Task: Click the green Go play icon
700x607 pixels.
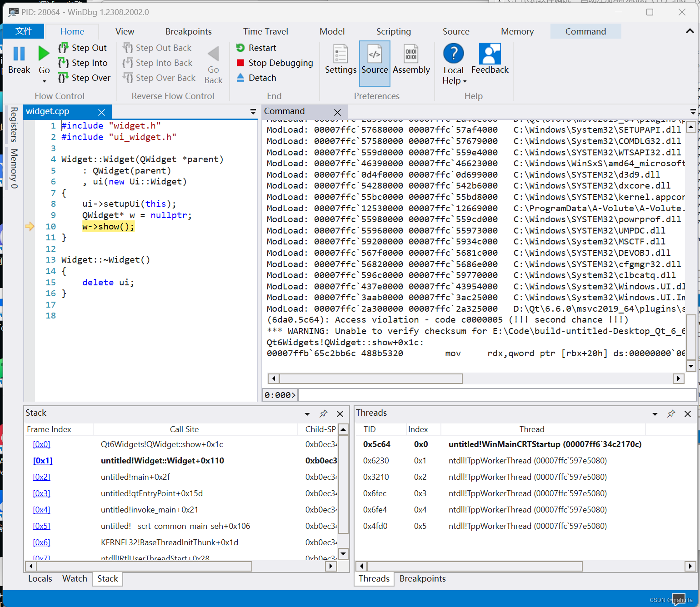Action: (x=44, y=54)
